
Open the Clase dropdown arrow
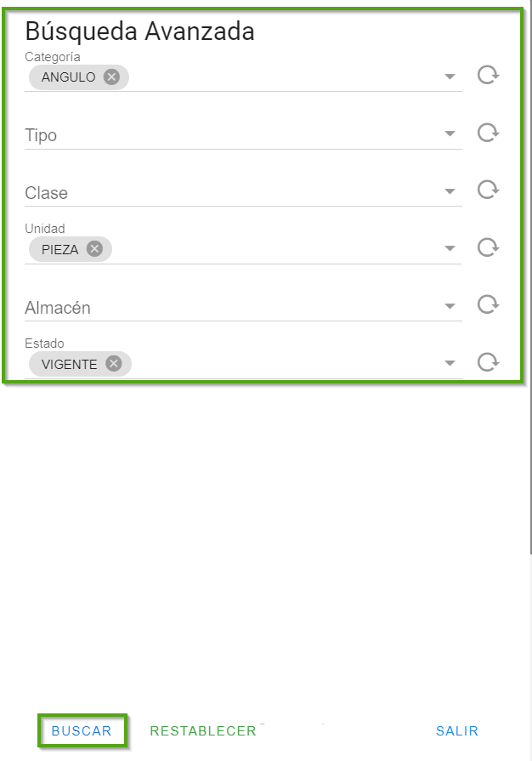[450, 191]
